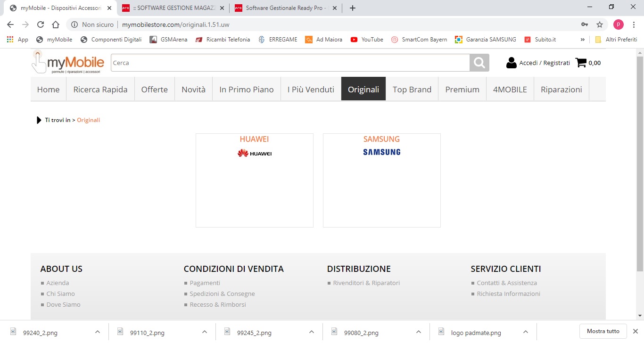Open the myMobile bookmark
644x343 pixels.
pyautogui.click(x=54, y=40)
